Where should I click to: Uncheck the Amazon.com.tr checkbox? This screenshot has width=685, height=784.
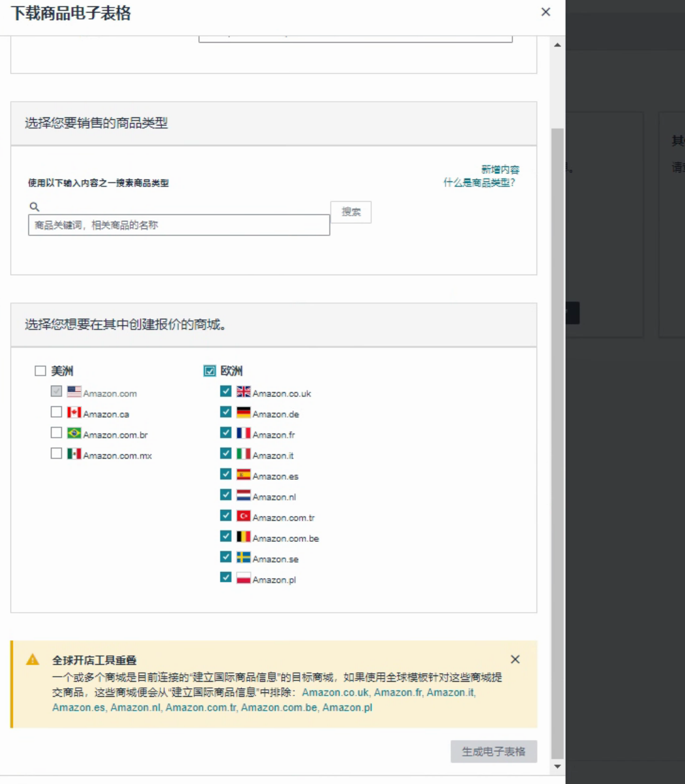(x=226, y=516)
